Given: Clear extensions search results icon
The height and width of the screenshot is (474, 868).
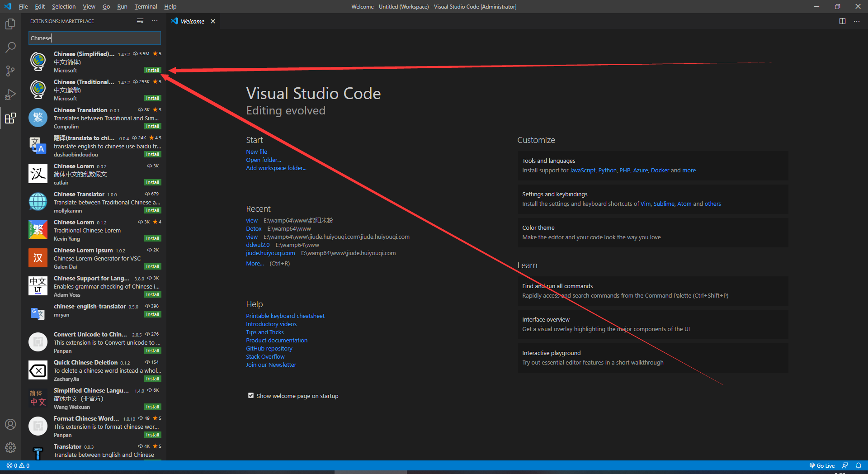Looking at the screenshot, I should (140, 21).
